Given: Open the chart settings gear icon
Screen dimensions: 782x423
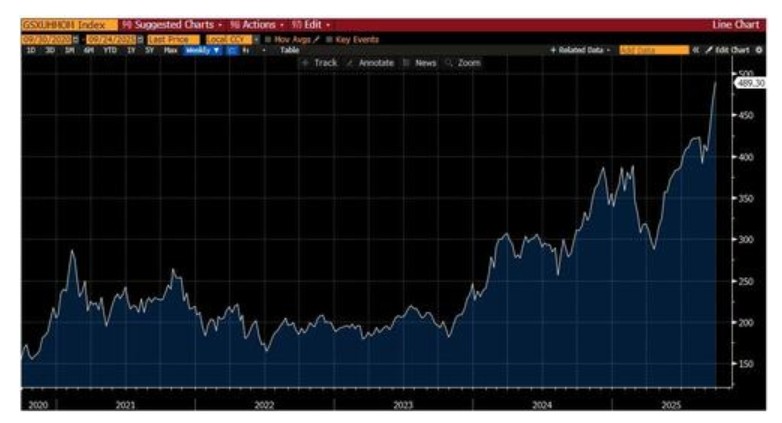Looking at the screenshot, I should [x=759, y=50].
